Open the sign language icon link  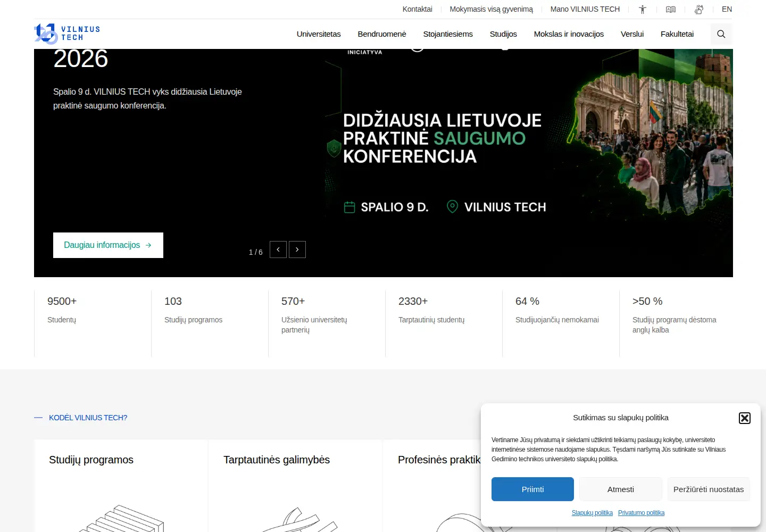(x=699, y=9)
